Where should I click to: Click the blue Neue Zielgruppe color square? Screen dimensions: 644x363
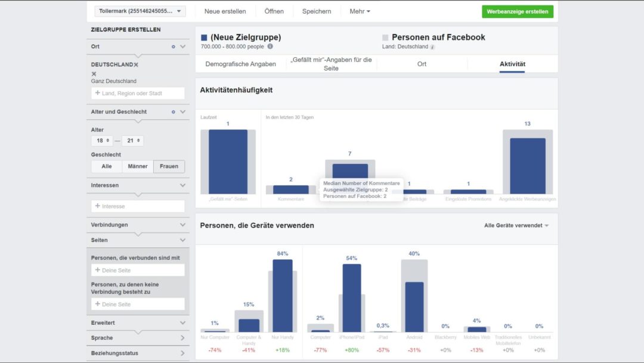[x=204, y=38]
